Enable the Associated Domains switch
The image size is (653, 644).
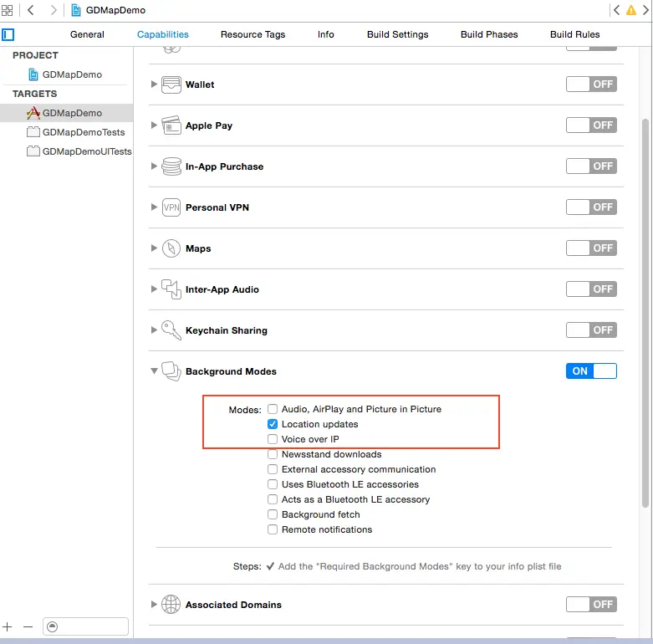[591, 604]
